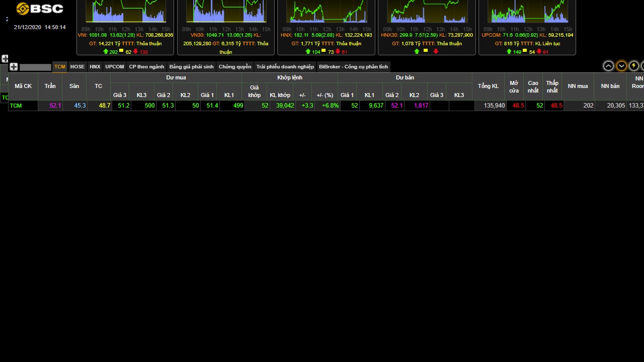Click the NN bán column header
The width and height of the screenshot is (644, 362).
(610, 86)
